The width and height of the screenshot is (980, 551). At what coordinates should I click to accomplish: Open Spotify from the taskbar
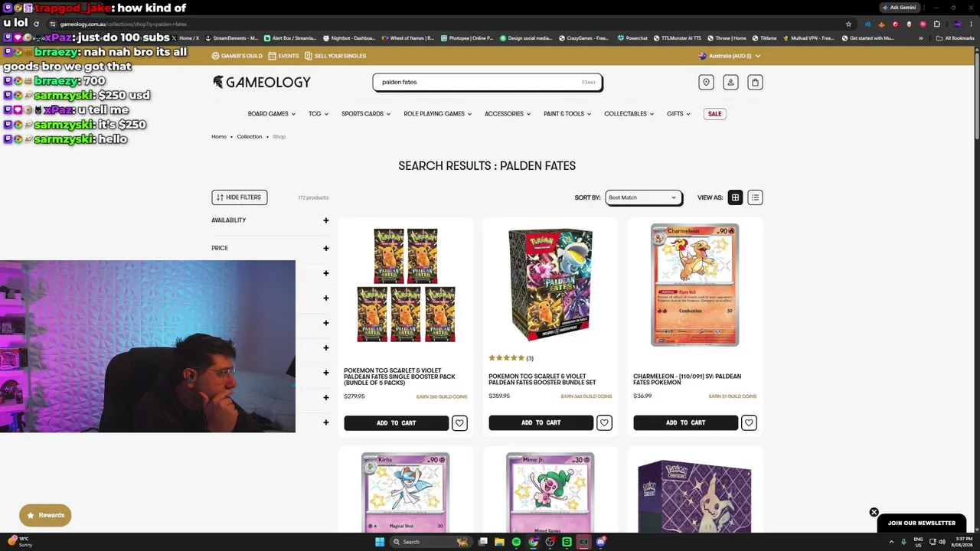coord(516,542)
